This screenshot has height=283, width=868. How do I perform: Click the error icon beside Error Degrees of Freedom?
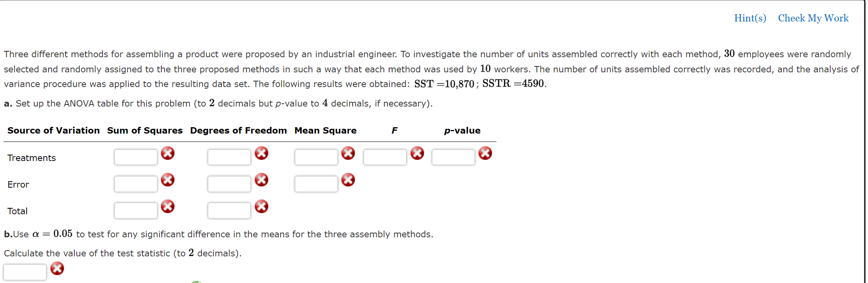click(262, 180)
